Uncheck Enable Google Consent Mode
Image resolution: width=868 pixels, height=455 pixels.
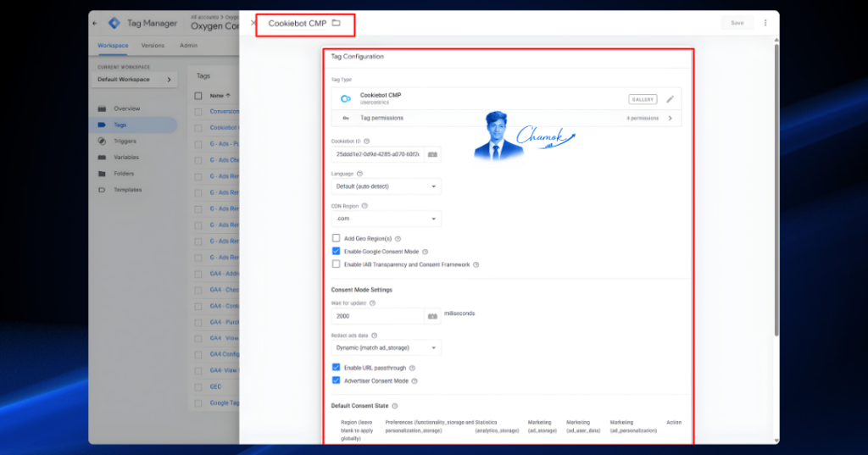(336, 252)
